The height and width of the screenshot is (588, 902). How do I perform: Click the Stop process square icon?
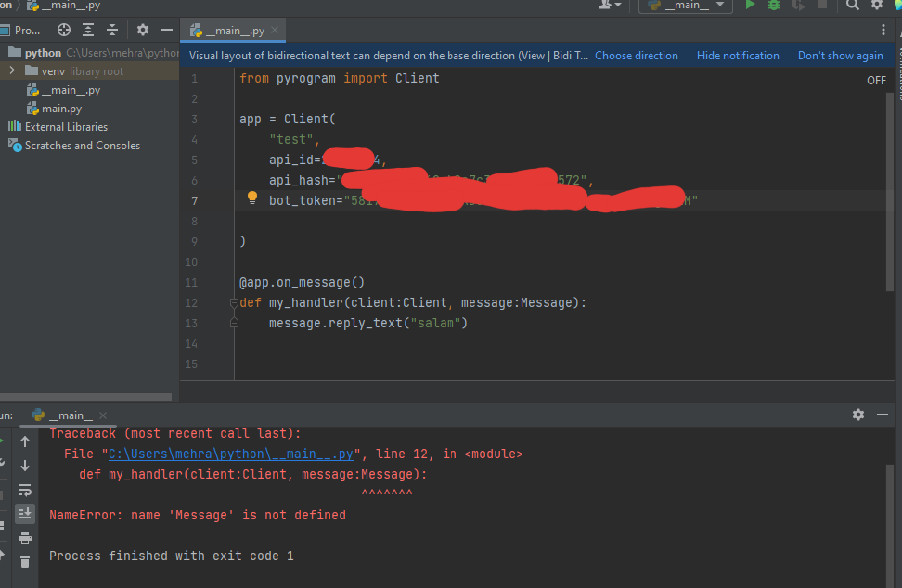tap(822, 6)
